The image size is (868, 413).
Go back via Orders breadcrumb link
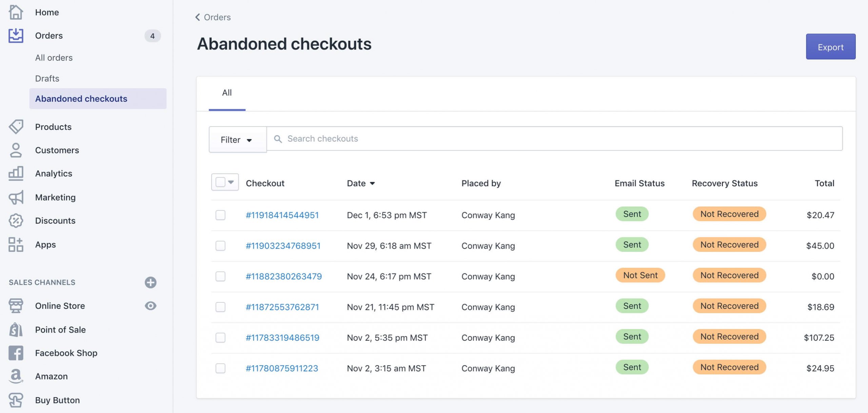tap(217, 17)
